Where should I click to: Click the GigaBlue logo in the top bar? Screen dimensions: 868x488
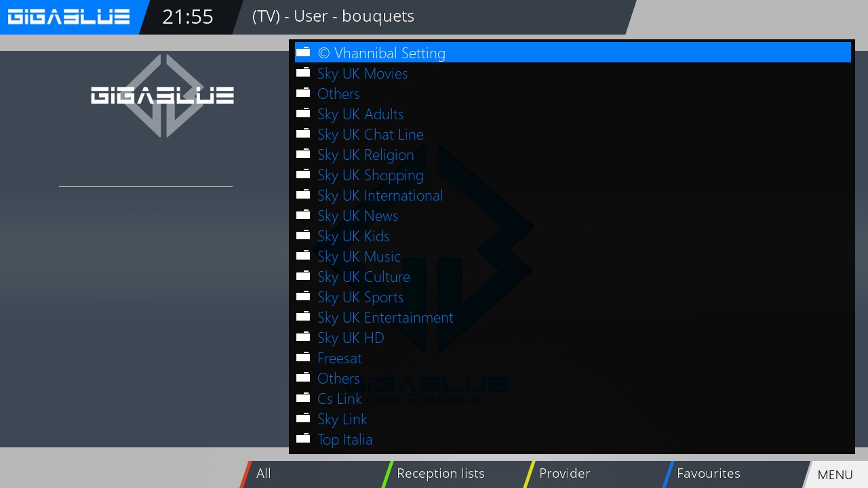(68, 16)
